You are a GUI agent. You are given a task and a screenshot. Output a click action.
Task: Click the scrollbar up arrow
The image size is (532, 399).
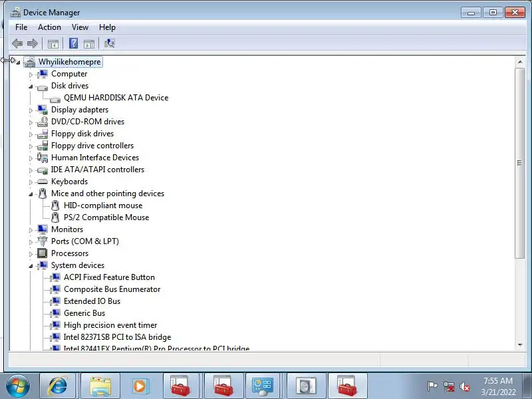pos(520,62)
